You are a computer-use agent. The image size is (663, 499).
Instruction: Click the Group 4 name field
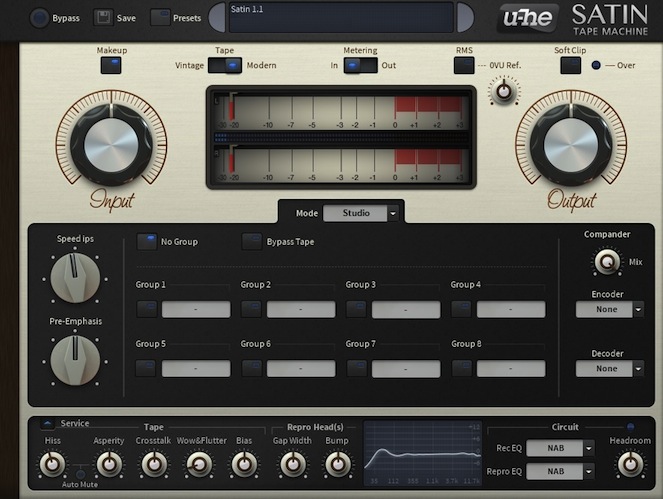(x=511, y=309)
